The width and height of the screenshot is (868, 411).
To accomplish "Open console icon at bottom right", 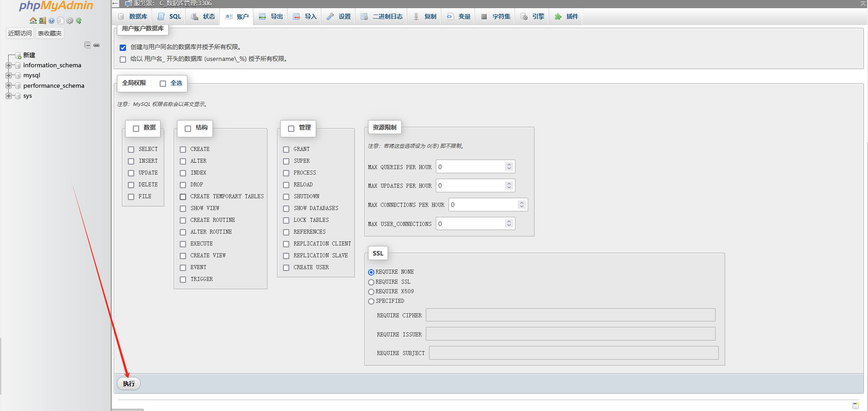I will 856,405.
